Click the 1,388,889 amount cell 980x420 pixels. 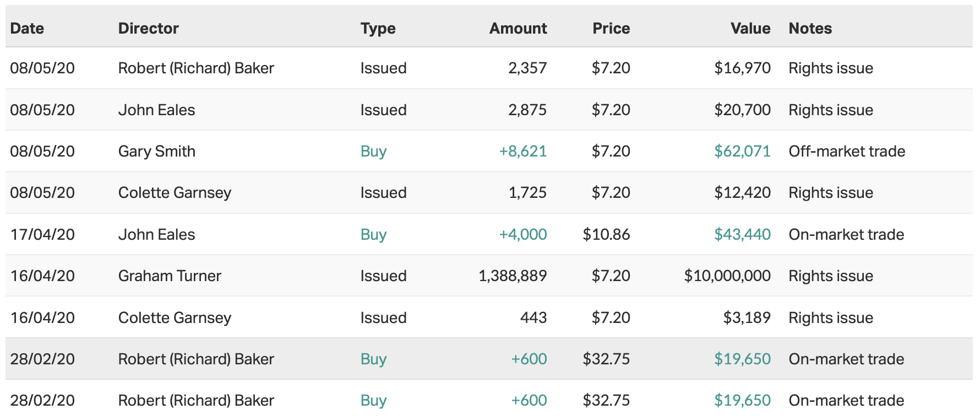click(x=512, y=276)
